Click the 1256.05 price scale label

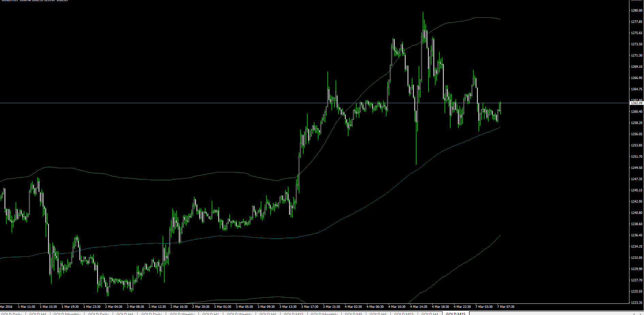(x=637, y=134)
